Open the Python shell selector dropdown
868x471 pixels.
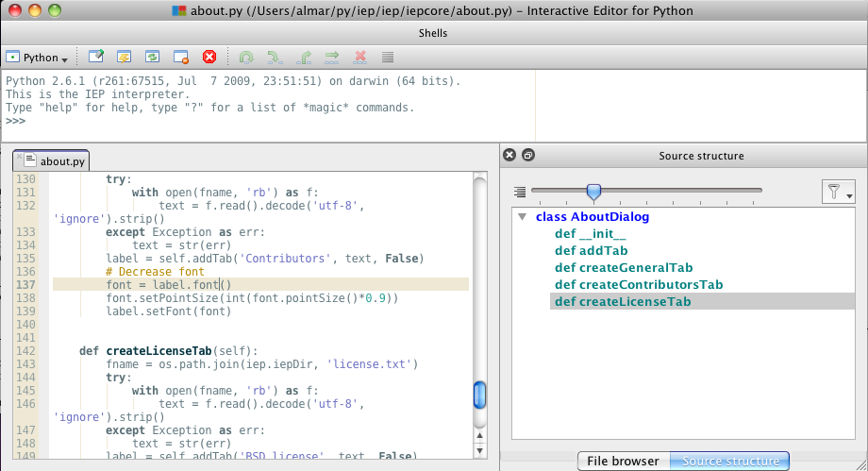pyautogui.click(x=37, y=57)
